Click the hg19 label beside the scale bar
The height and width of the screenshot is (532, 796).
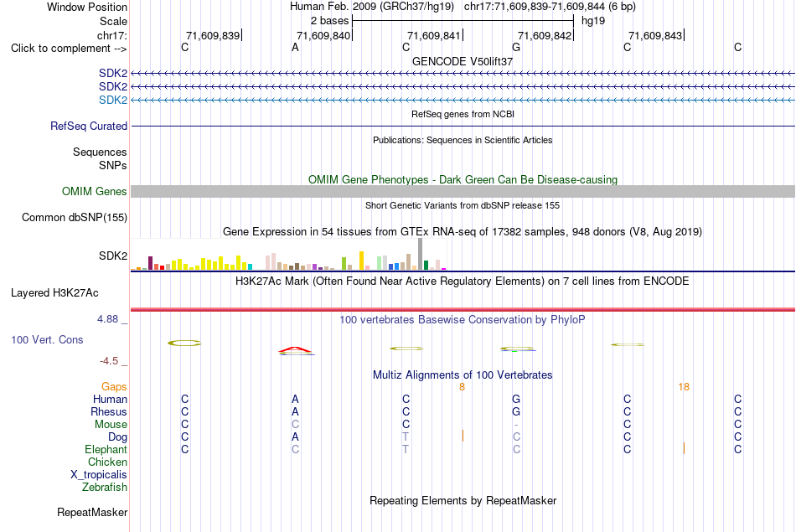(x=593, y=21)
